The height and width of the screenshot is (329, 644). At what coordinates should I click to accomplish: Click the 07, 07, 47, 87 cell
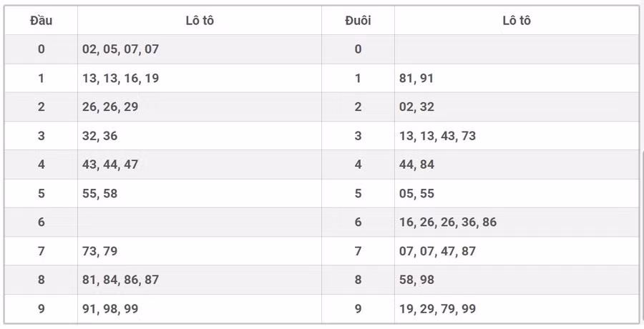tap(437, 251)
